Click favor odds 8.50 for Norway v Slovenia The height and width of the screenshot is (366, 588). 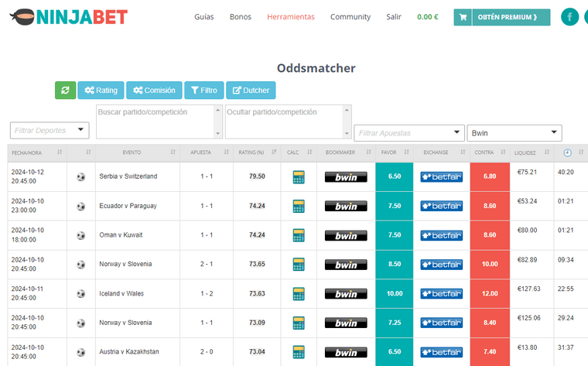coord(395,265)
